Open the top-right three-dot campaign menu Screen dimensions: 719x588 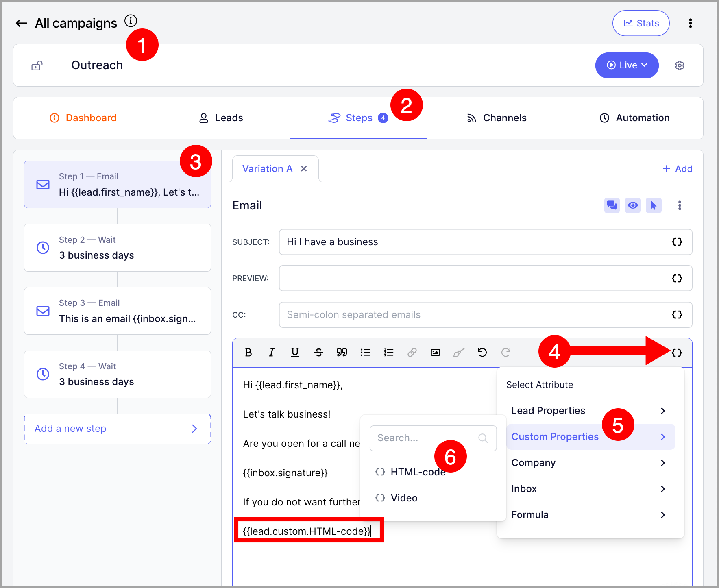690,23
